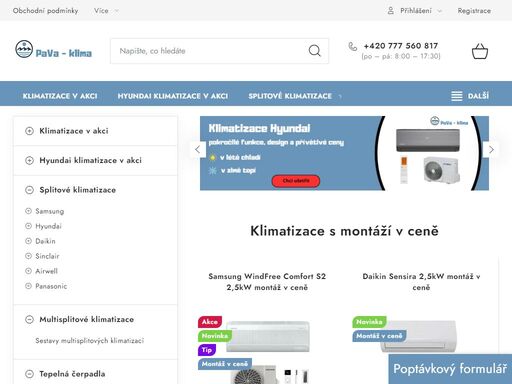512x384 pixels.
Task: Open the shopping basket icon
Action: [x=480, y=51]
